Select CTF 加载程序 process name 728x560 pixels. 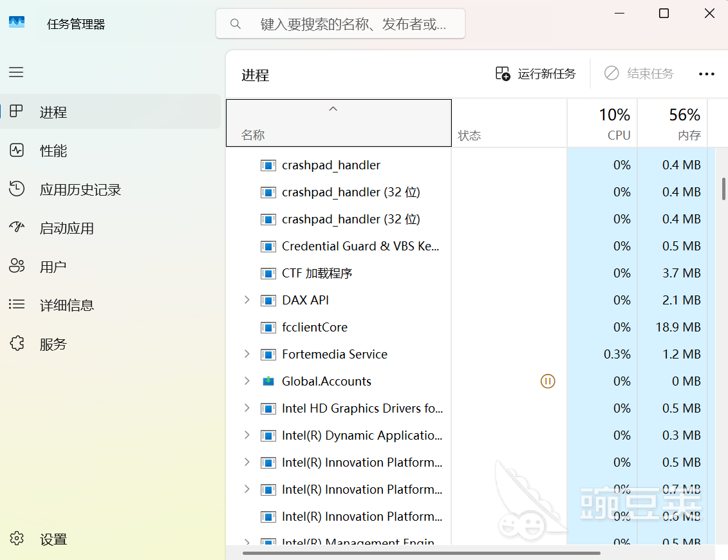coord(317,273)
